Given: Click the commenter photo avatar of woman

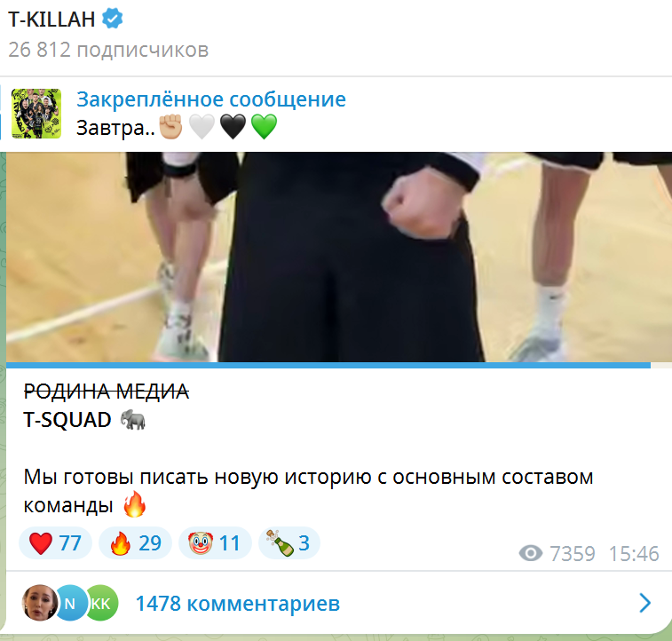Looking at the screenshot, I should (x=40, y=603).
